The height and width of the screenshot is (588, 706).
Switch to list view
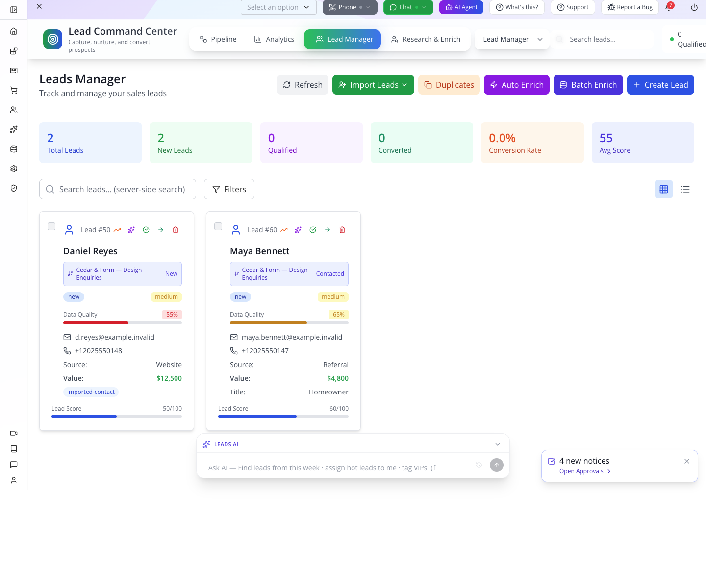pyautogui.click(x=685, y=189)
